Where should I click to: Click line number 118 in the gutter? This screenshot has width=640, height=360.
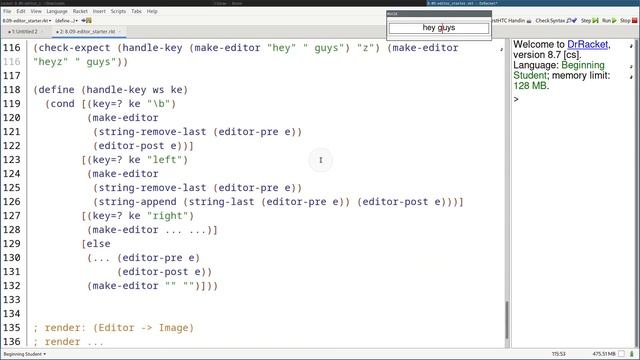[12, 90]
